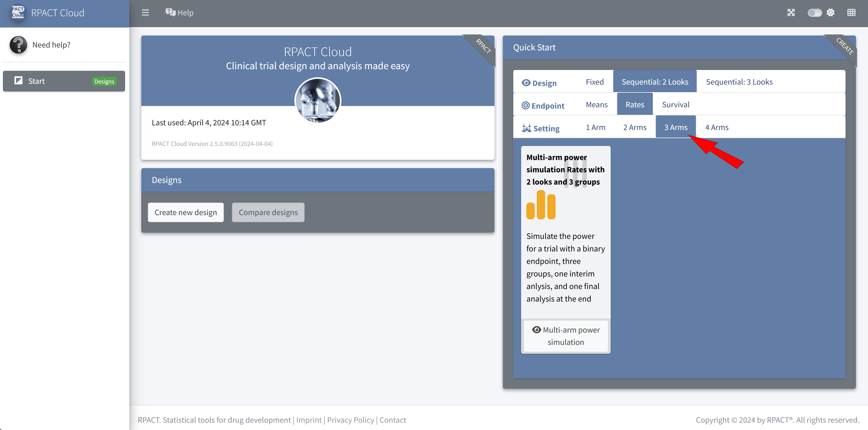868x430 pixels.
Task: Open Multi-arm power simulation button
Action: pos(566,336)
